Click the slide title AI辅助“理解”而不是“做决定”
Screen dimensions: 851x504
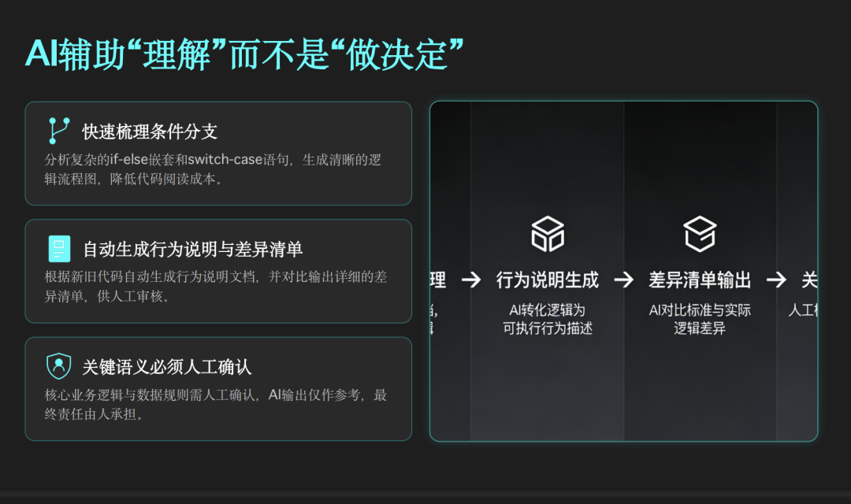click(244, 54)
